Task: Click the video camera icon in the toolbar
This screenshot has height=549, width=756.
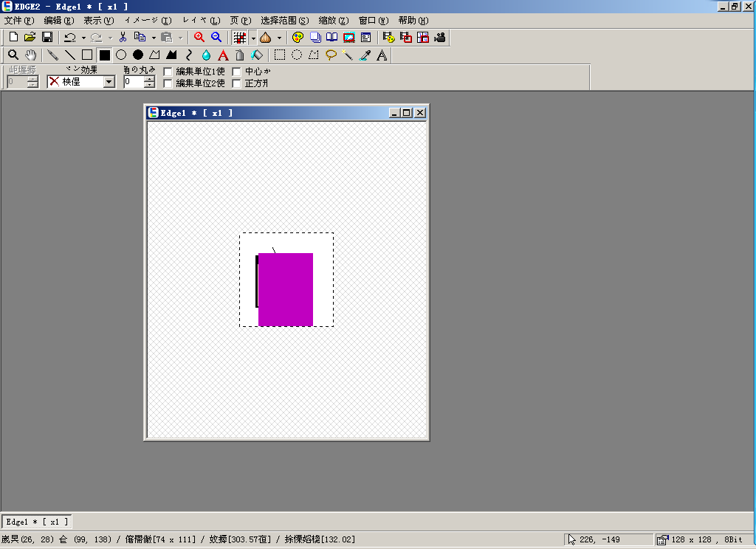Action: [440, 37]
